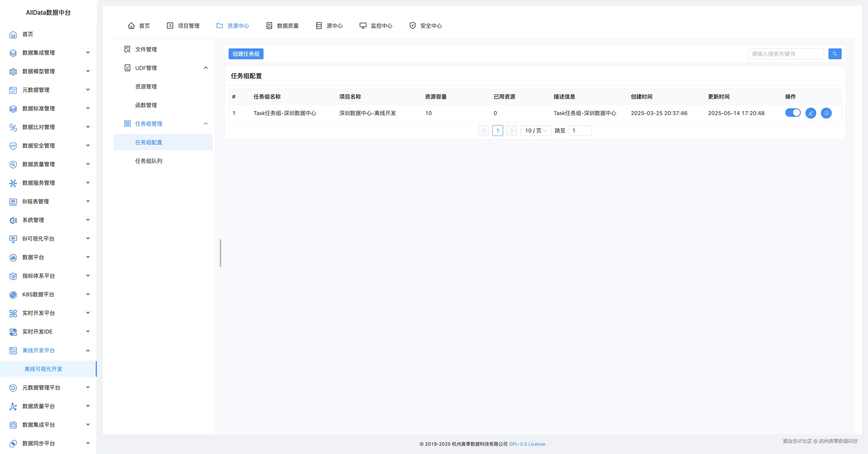Click the home icon in top navigation
868x454 pixels.
[131, 26]
